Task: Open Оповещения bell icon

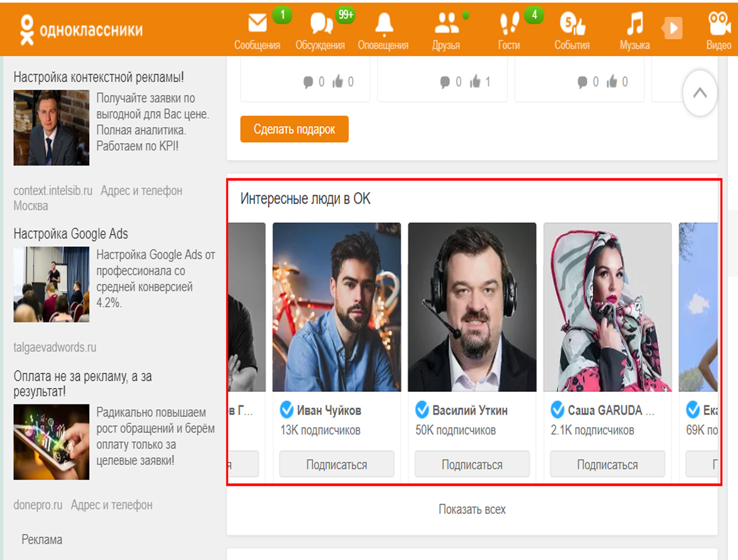Action: 383,24
